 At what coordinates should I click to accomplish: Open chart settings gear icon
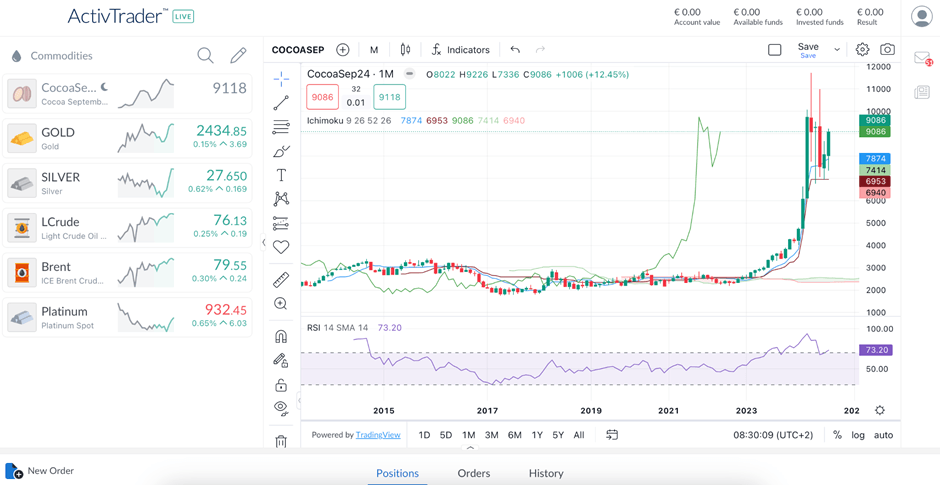(862, 50)
